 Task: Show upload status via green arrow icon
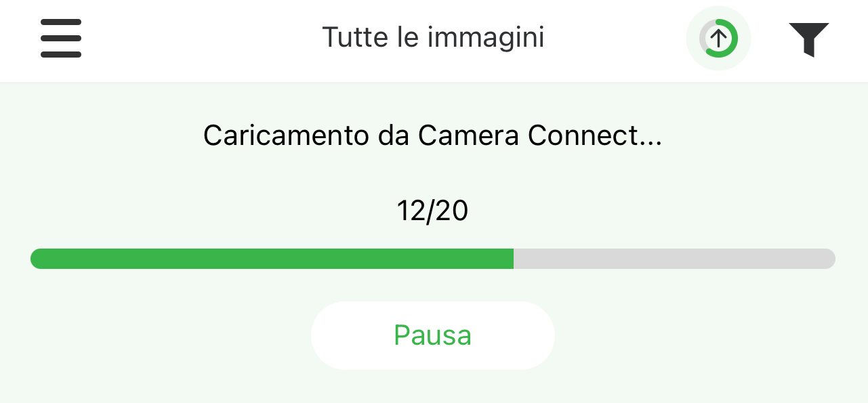click(718, 38)
